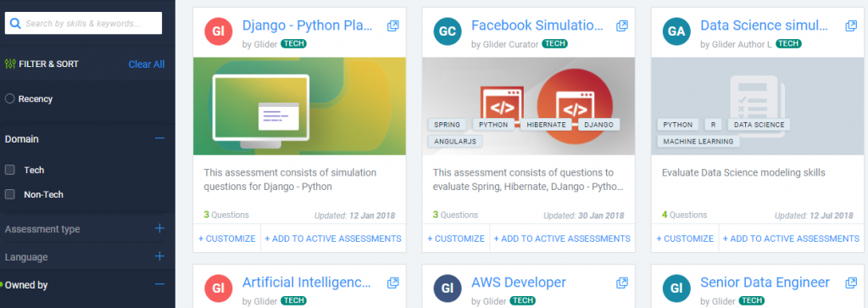Click the HIBERNATE skill tag
The width and height of the screenshot is (868, 308).
[x=546, y=125]
